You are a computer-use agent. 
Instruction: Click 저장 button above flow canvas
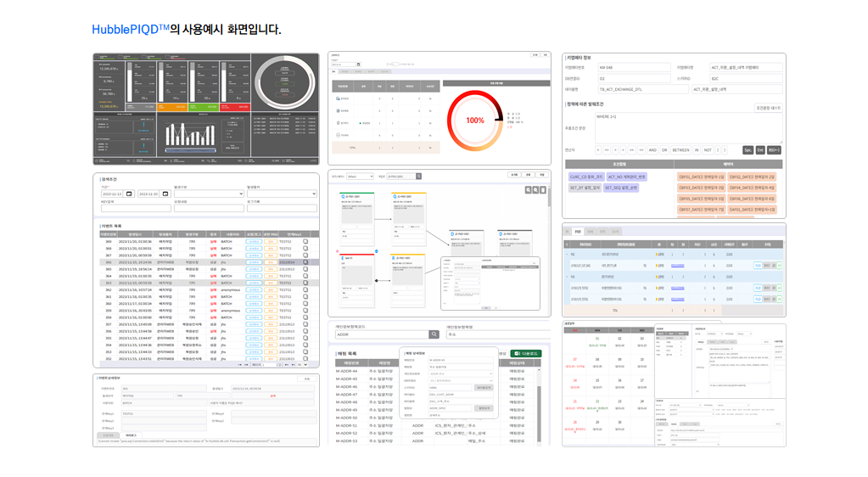[542, 175]
